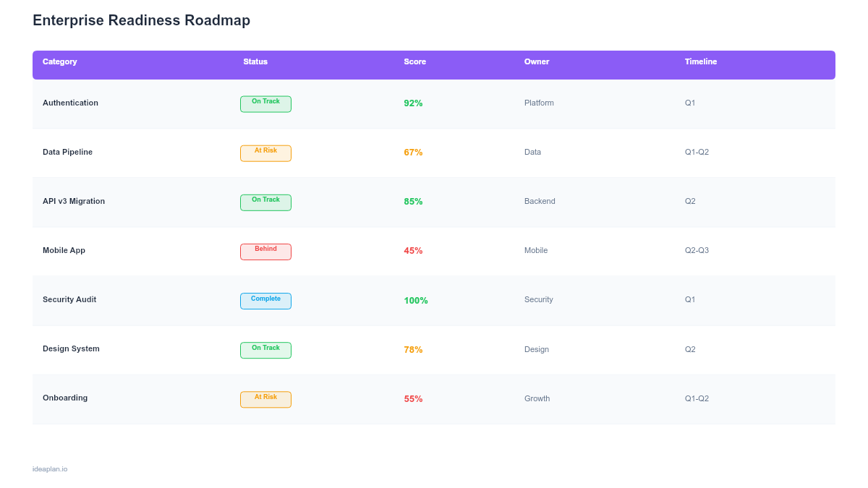Select the Owner column header
The width and height of the screenshot is (868, 488).
pyautogui.click(x=536, y=61)
